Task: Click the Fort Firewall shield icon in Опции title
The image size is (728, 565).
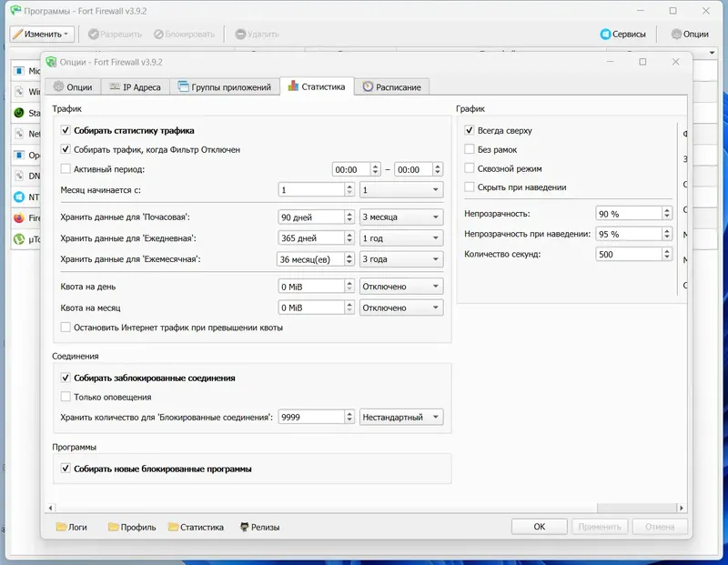Action: click(51, 62)
